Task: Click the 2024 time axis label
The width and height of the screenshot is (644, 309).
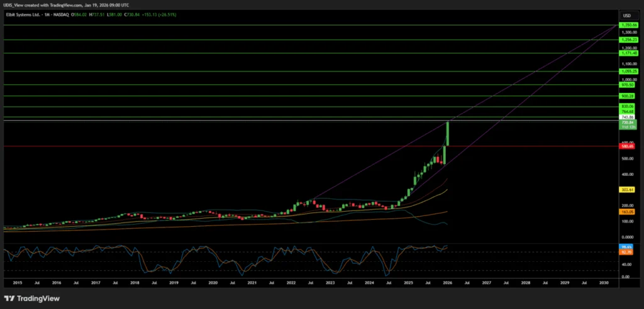Action: pyautogui.click(x=369, y=283)
